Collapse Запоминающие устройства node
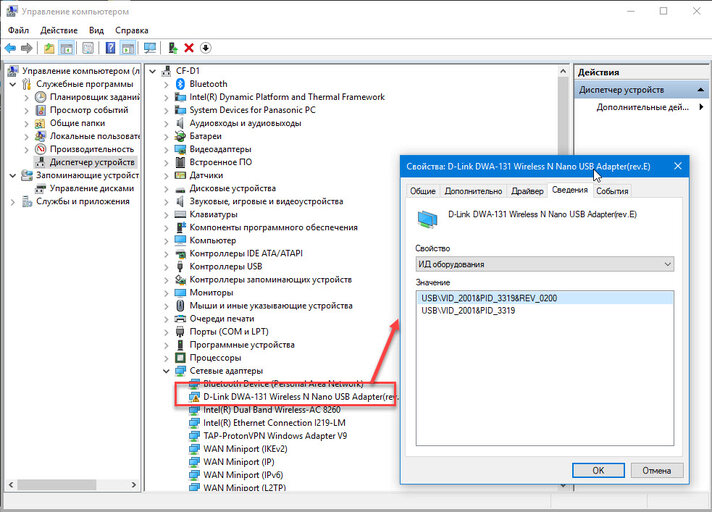Viewport: 712px width, 512px height. click(13, 176)
